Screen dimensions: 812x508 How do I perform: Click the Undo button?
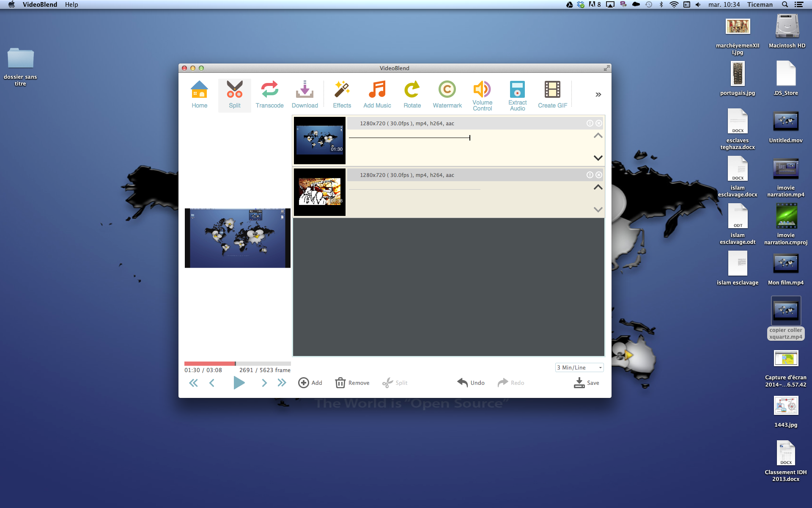point(471,383)
